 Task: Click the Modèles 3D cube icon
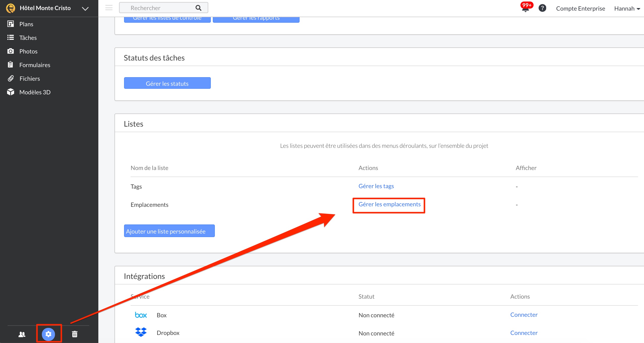coord(10,92)
